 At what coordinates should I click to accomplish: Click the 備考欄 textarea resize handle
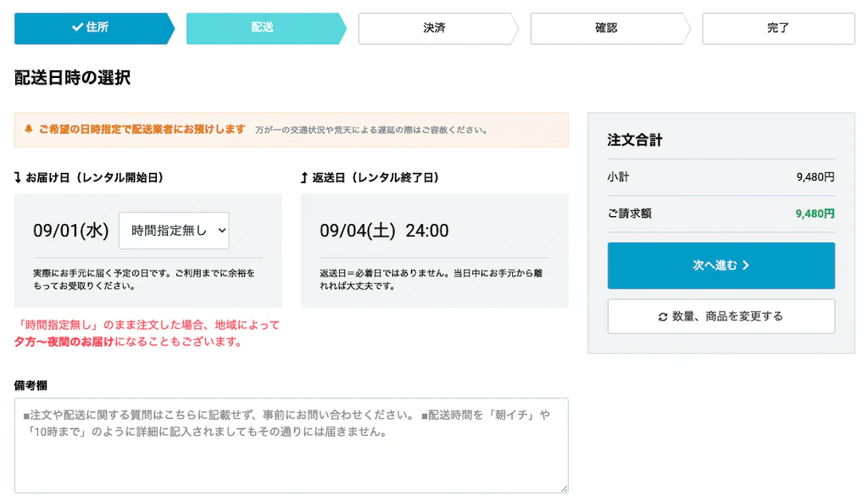[x=564, y=488]
